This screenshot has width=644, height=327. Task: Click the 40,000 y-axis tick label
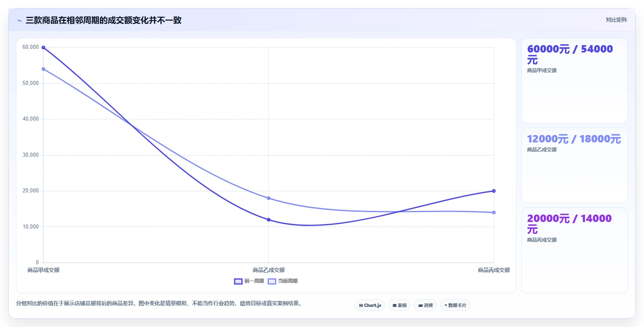(x=31, y=119)
